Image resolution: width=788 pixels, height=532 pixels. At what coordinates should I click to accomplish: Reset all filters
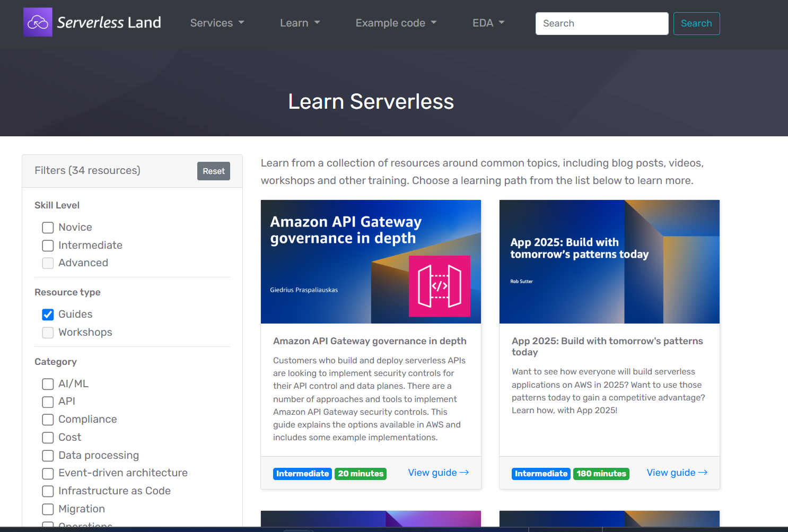coord(214,171)
